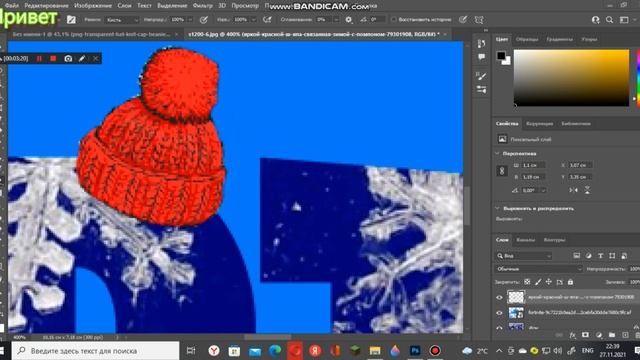The image size is (640, 360).
Task: Collapse the Выровнять и распределить section
Action: 498,208
